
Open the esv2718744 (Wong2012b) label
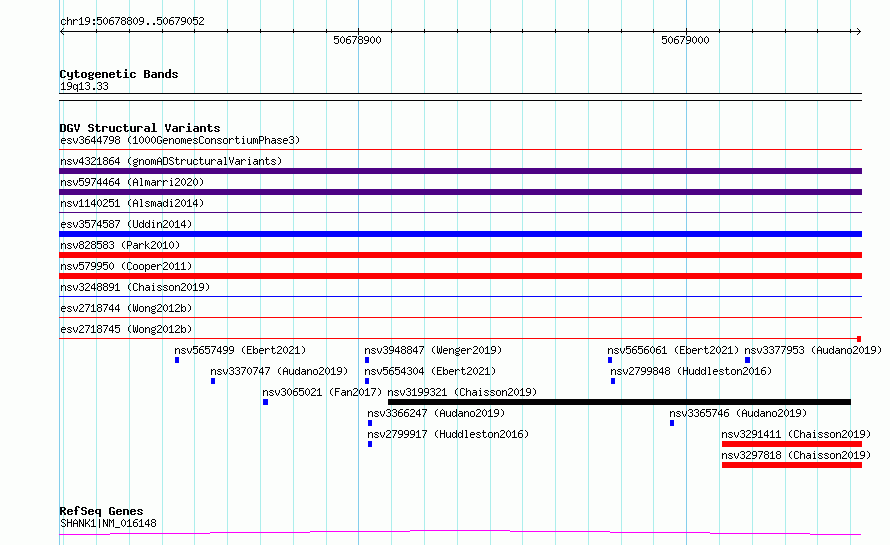pyautogui.click(x=126, y=308)
